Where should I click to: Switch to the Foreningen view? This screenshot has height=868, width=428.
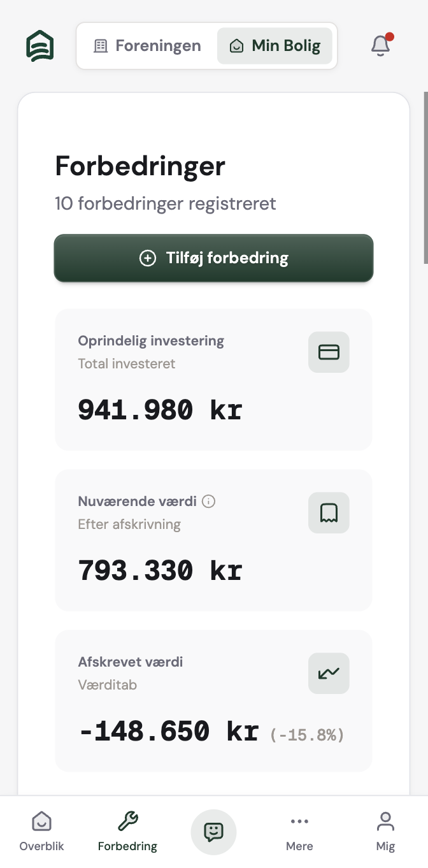click(147, 46)
